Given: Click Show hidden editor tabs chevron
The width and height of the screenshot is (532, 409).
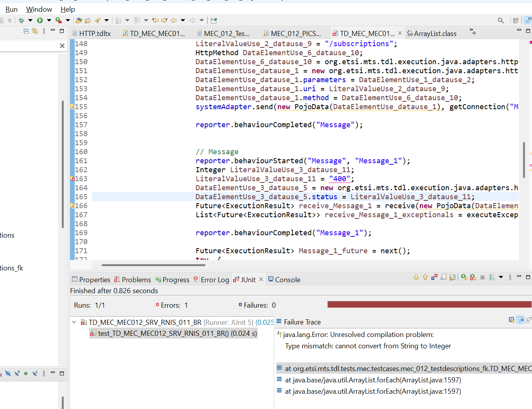Looking at the screenshot, I should [x=473, y=31].
